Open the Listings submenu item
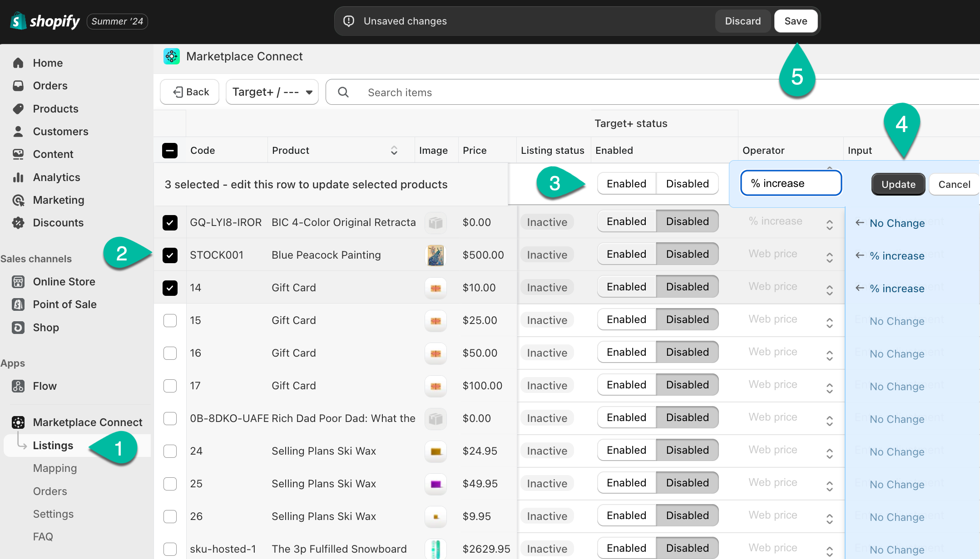 (x=53, y=446)
